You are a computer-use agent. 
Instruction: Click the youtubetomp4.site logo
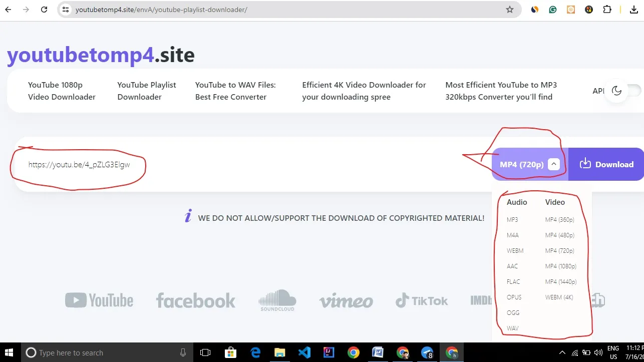[101, 55]
